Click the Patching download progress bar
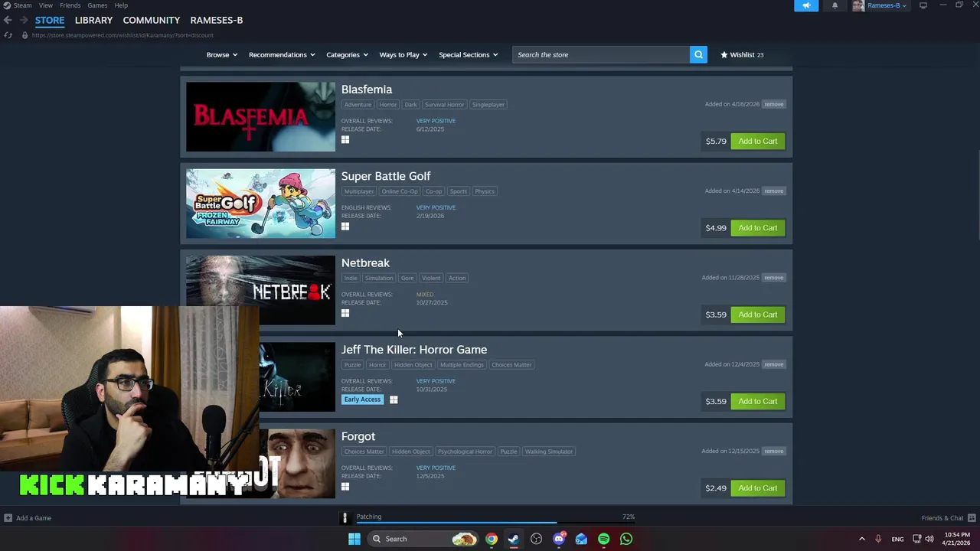980x551 pixels. [495, 523]
